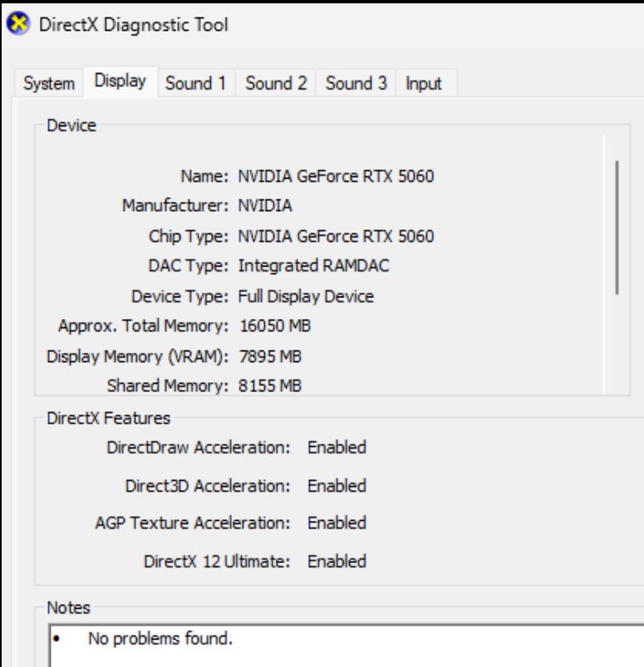644x667 pixels.
Task: Click the Full Display Device value
Action: point(306,297)
